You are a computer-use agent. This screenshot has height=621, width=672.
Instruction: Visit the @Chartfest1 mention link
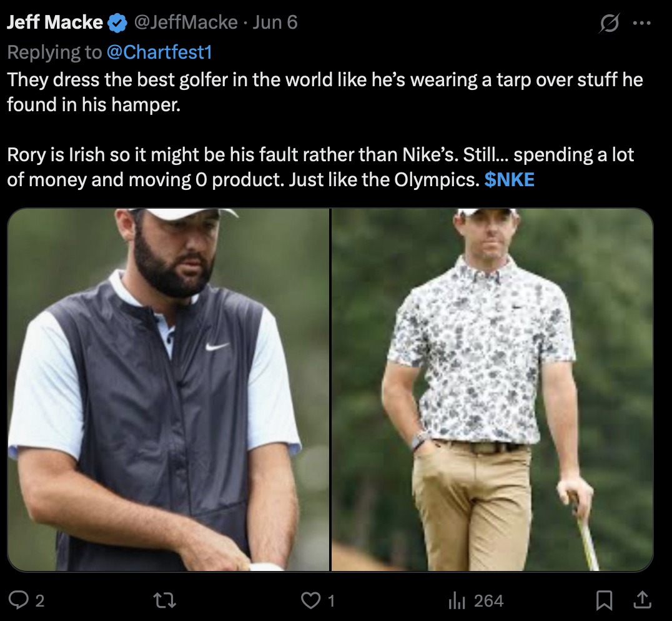tap(160, 52)
